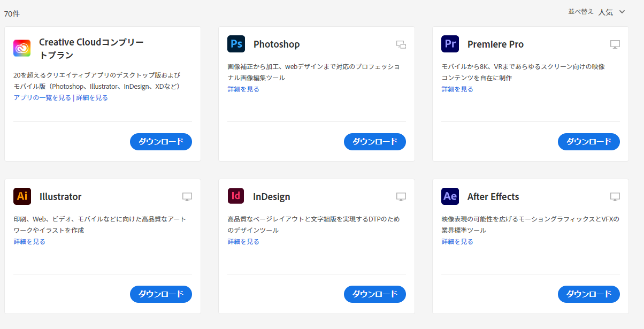This screenshot has width=644, height=329.
Task: Download Illustrator using its blue button
Action: (160, 294)
